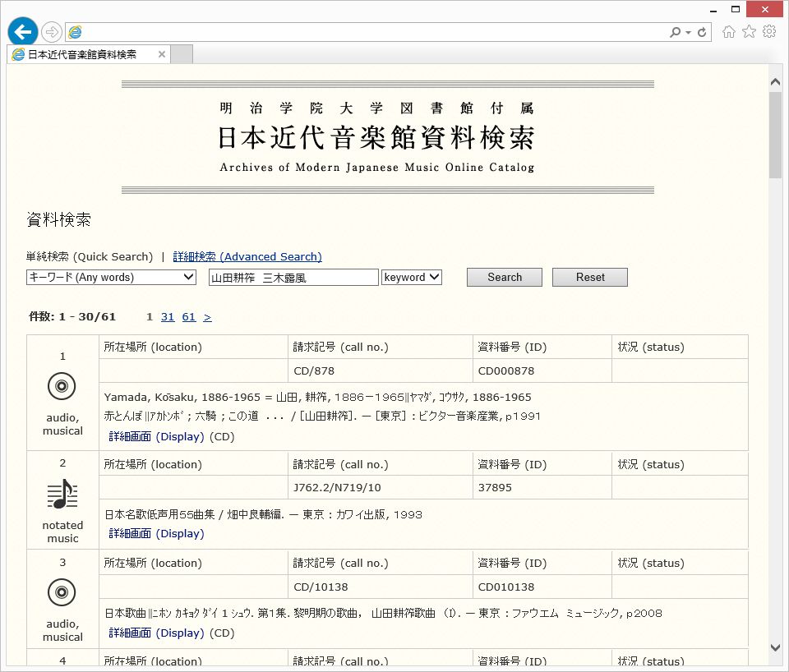Click the CD audio icon of result 3
The image size is (789, 672).
[62, 592]
